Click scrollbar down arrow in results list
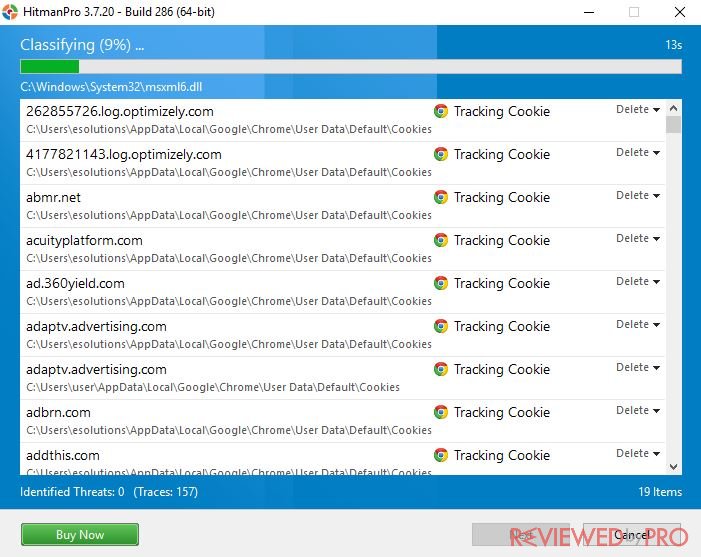 [673, 467]
